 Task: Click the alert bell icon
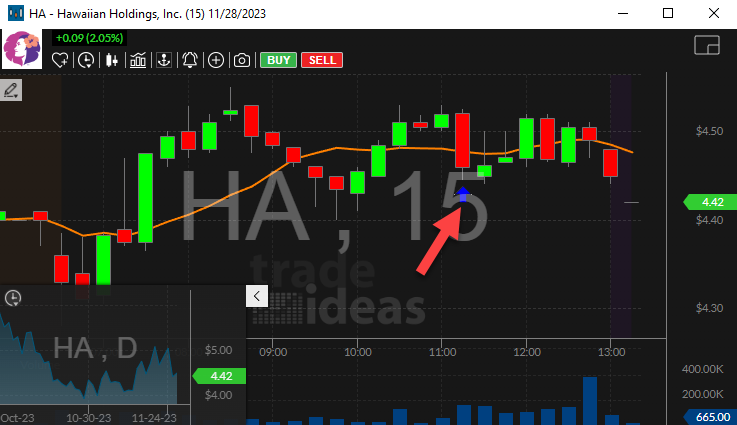190,60
